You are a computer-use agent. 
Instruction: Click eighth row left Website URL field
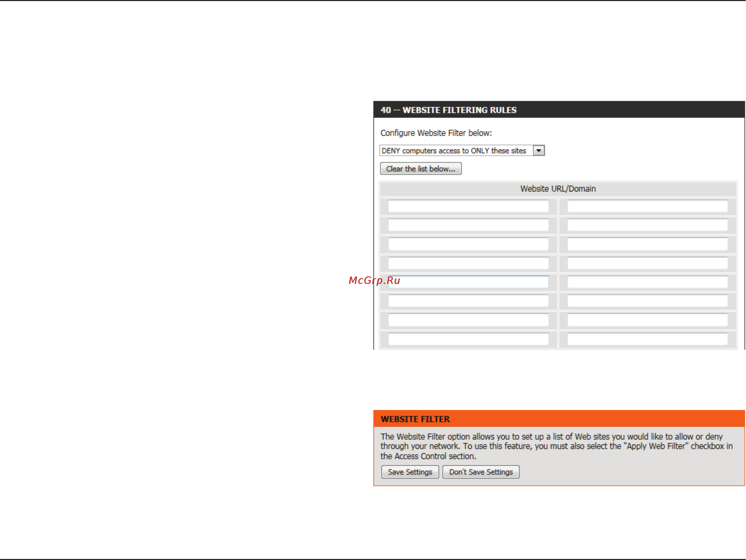(x=468, y=339)
